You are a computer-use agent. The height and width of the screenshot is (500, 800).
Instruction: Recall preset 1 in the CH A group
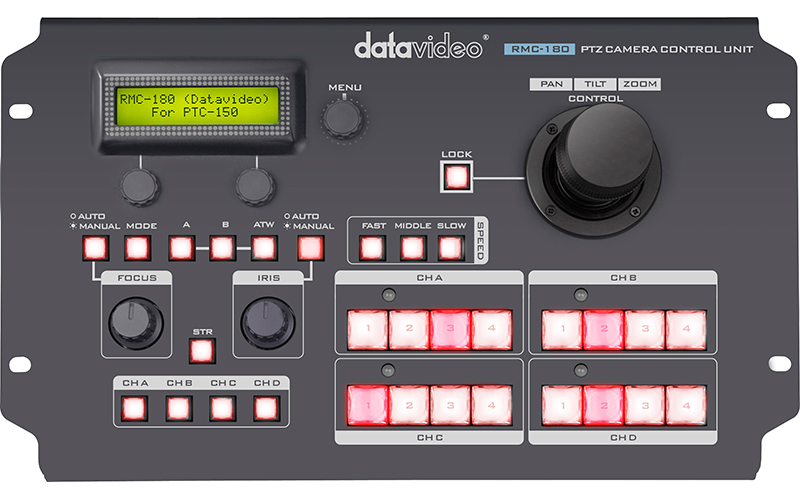[x=368, y=329]
